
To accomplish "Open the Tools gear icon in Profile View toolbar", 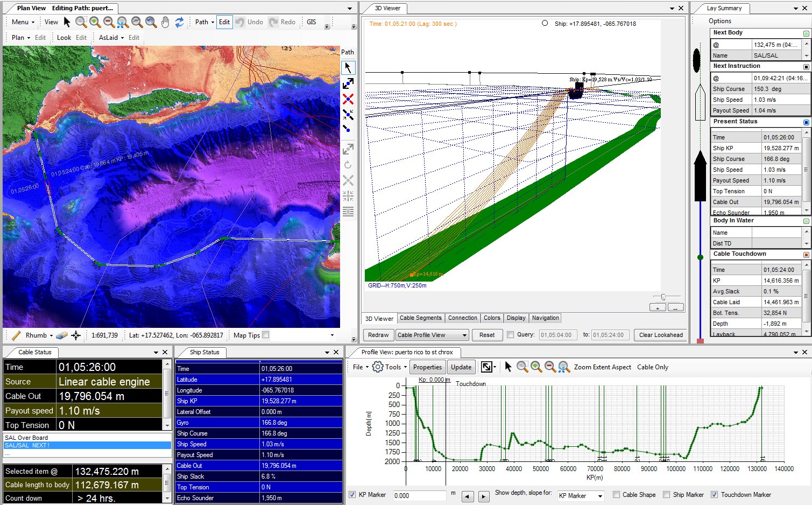I will tap(378, 367).
